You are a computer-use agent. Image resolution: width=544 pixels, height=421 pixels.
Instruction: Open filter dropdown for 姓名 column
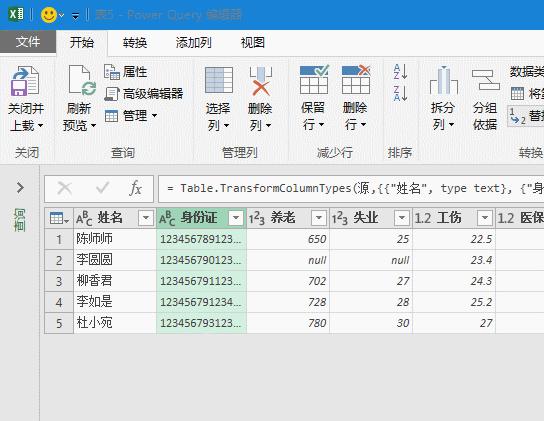click(x=146, y=218)
